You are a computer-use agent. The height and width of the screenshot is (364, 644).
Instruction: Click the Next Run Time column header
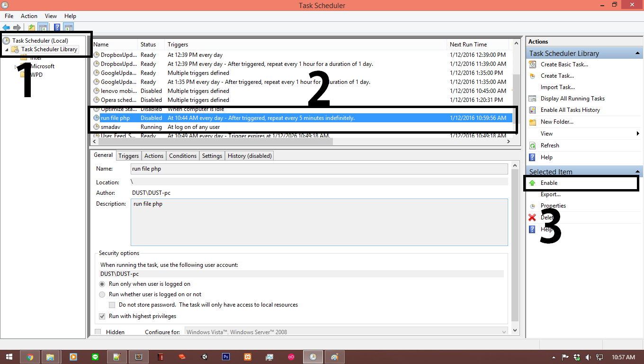477,45
